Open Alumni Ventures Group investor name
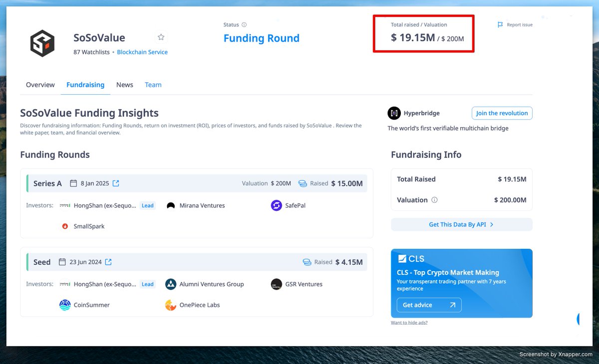The width and height of the screenshot is (599, 364). click(212, 284)
